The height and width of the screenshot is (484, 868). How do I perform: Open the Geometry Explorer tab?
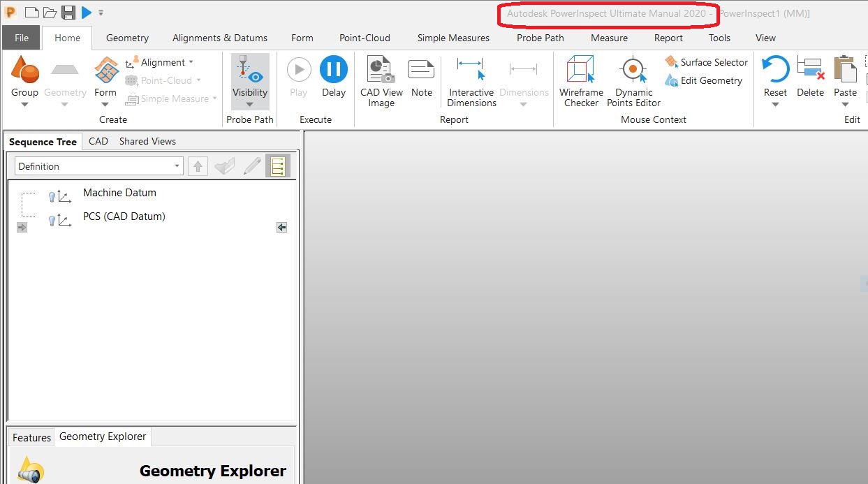[103, 437]
